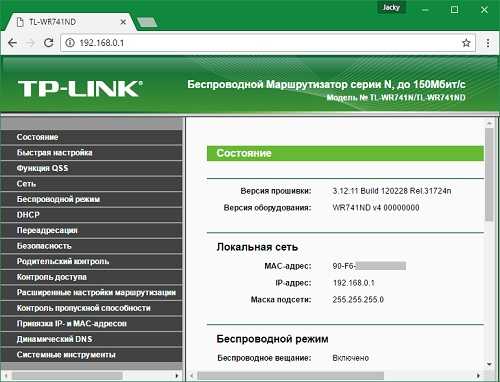
Task: Click the TP-LINK logo
Action: 80,89
